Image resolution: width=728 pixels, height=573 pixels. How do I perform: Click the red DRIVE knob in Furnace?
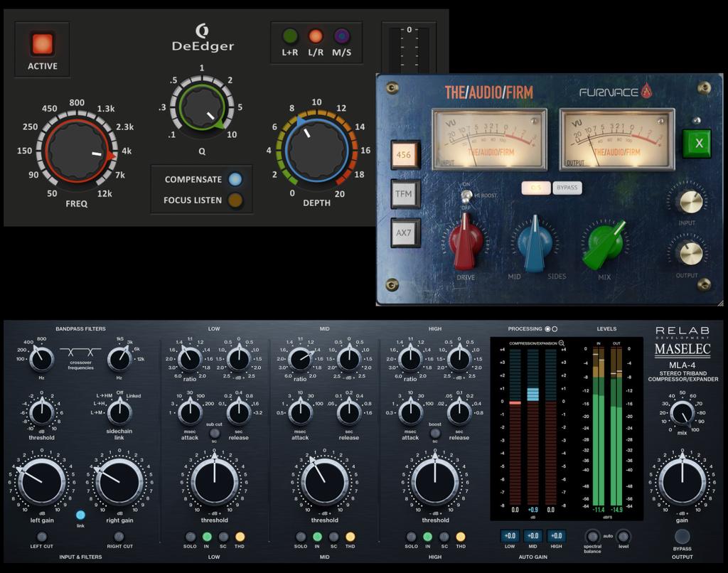465,242
